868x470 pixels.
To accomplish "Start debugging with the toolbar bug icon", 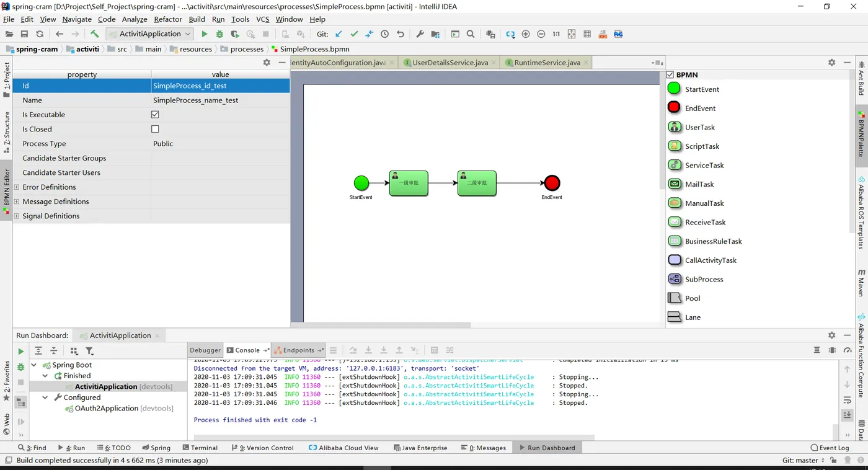I will click(220, 34).
